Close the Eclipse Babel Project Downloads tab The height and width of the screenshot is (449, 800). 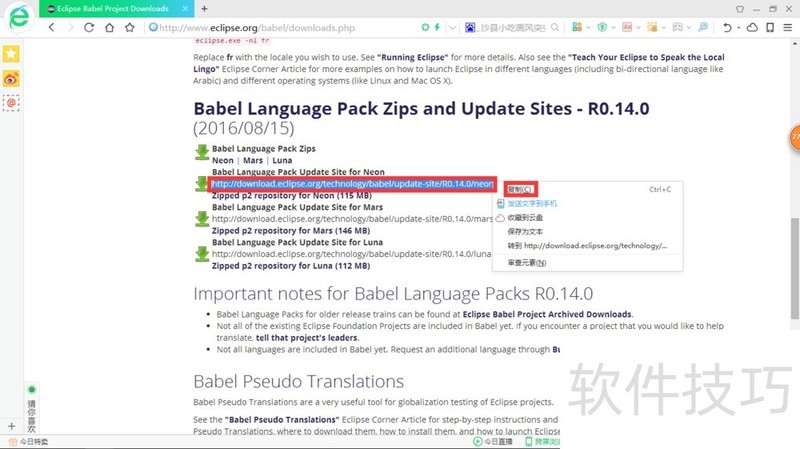pyautogui.click(x=185, y=9)
